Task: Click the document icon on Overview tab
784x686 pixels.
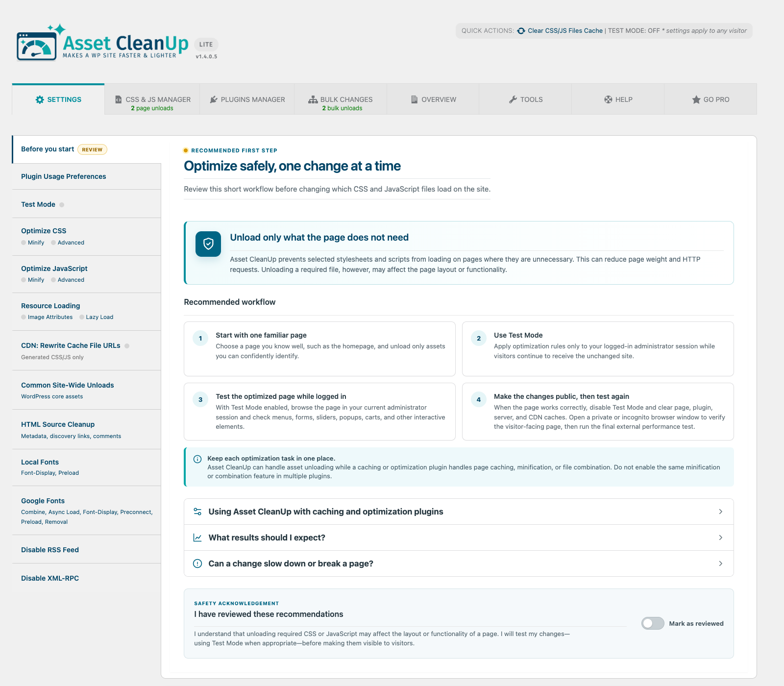Action: (414, 99)
